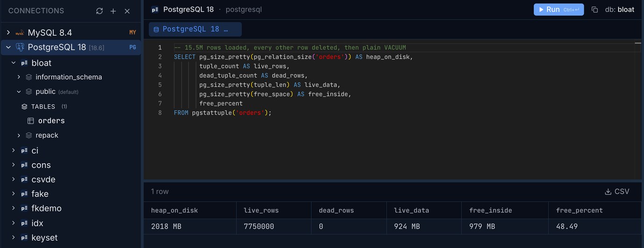This screenshot has width=644, height=248.
Task: Expand the fkdemo database
Action: pyautogui.click(x=13, y=208)
